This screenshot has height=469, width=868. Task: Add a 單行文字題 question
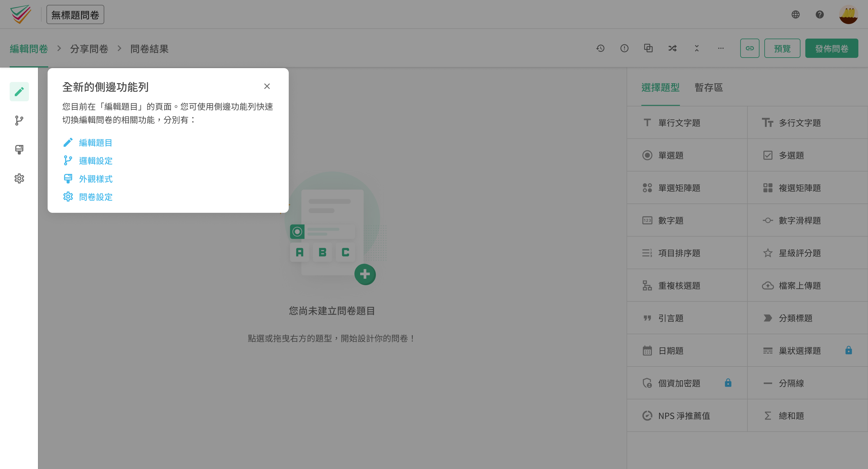coord(687,123)
